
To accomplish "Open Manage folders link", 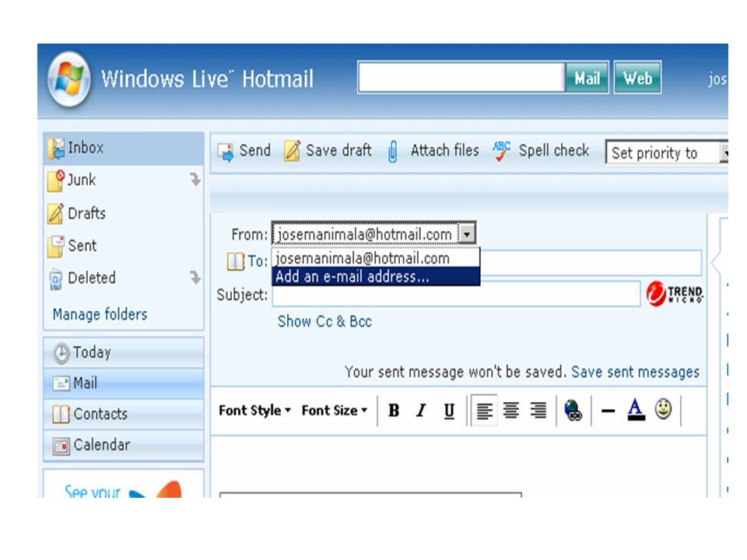I will pyautogui.click(x=100, y=314).
